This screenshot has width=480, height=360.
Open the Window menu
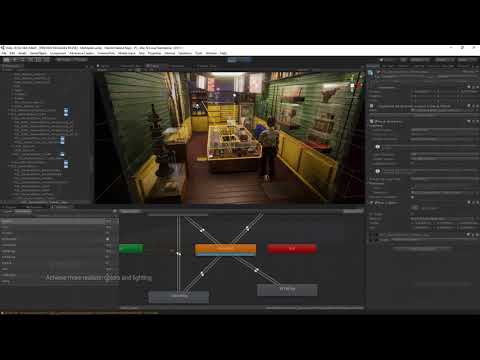(211, 53)
